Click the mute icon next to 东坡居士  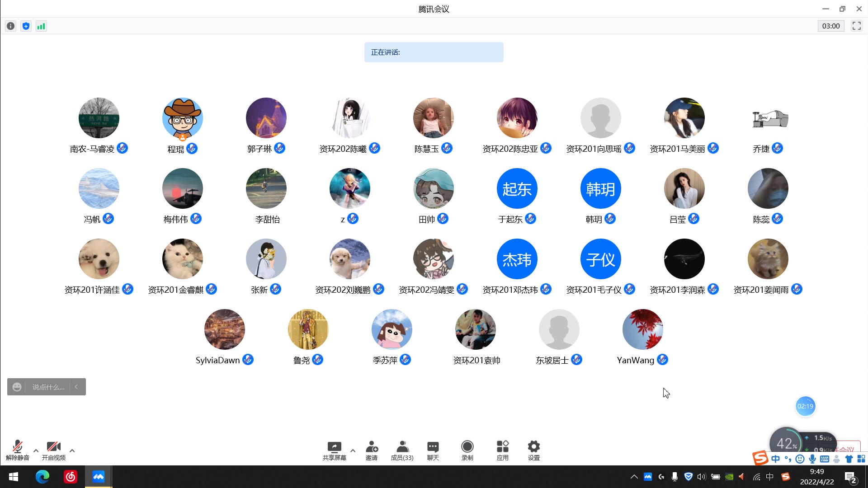click(x=576, y=360)
